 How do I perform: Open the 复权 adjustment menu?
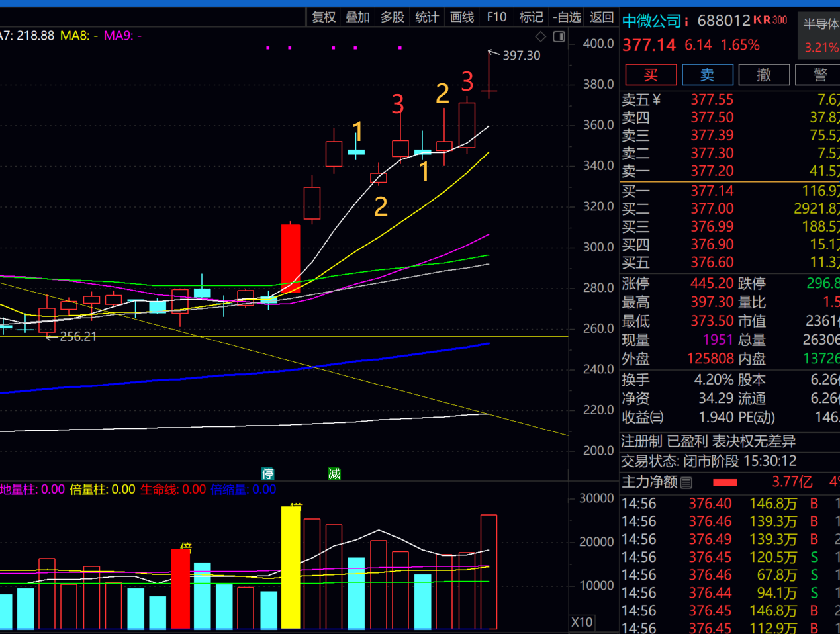point(324,17)
